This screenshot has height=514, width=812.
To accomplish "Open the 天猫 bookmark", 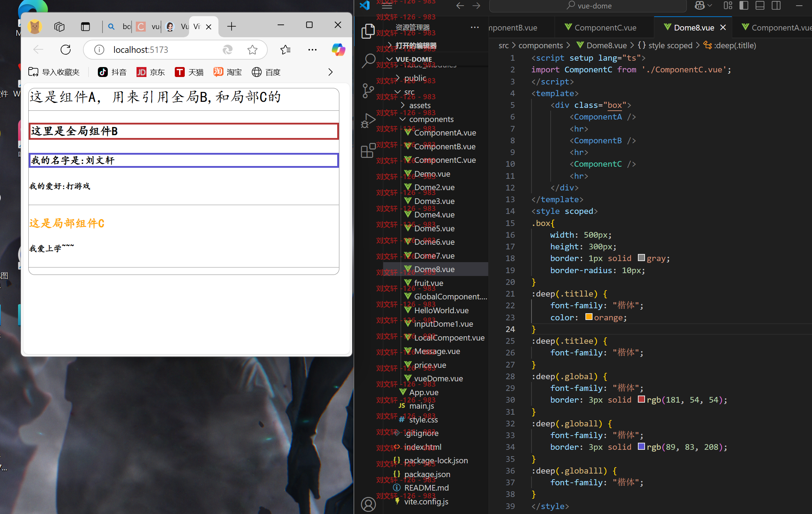I will coord(189,72).
